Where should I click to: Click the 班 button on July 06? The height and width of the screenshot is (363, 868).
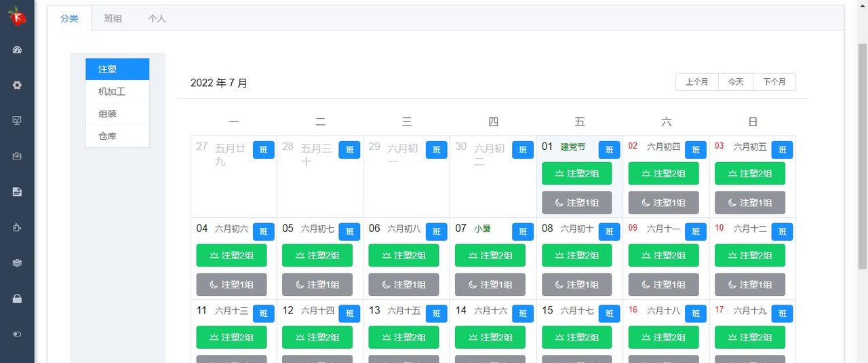click(437, 231)
